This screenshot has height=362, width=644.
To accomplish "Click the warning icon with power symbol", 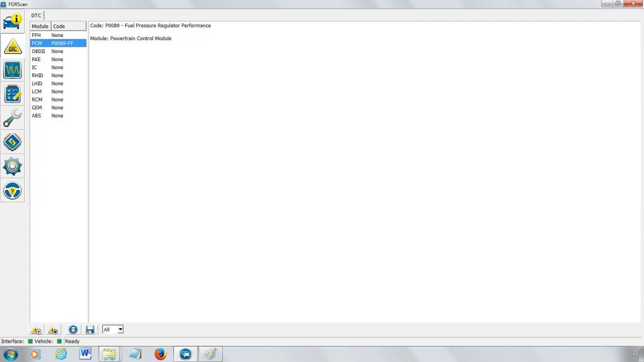I will tap(53, 330).
